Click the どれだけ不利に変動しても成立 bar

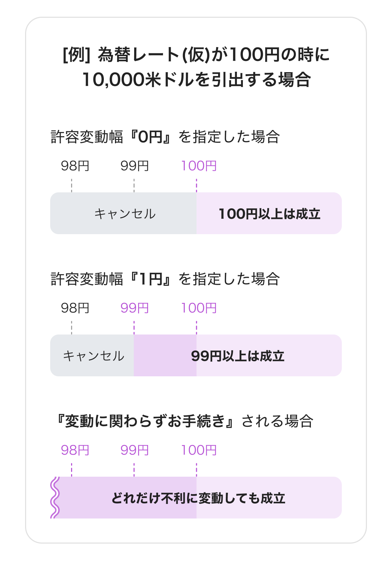tap(196, 498)
